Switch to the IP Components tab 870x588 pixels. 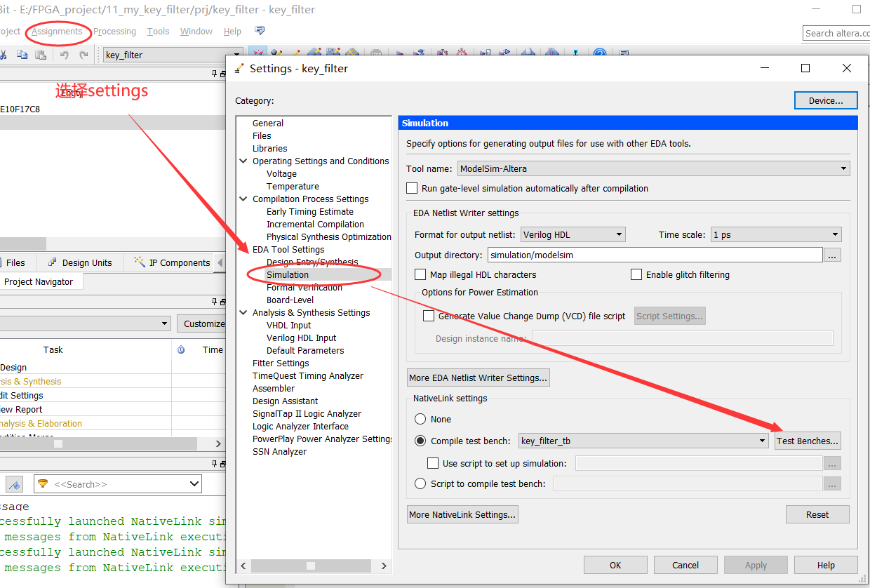point(172,262)
